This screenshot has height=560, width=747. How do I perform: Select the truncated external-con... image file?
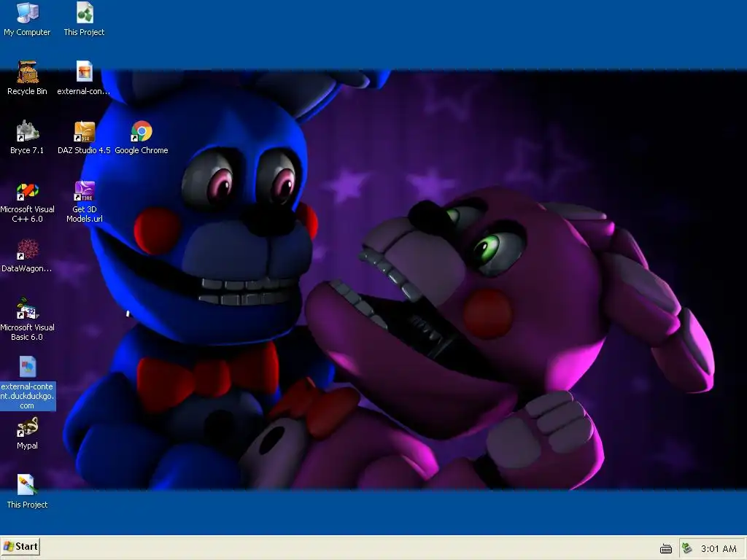(x=84, y=78)
